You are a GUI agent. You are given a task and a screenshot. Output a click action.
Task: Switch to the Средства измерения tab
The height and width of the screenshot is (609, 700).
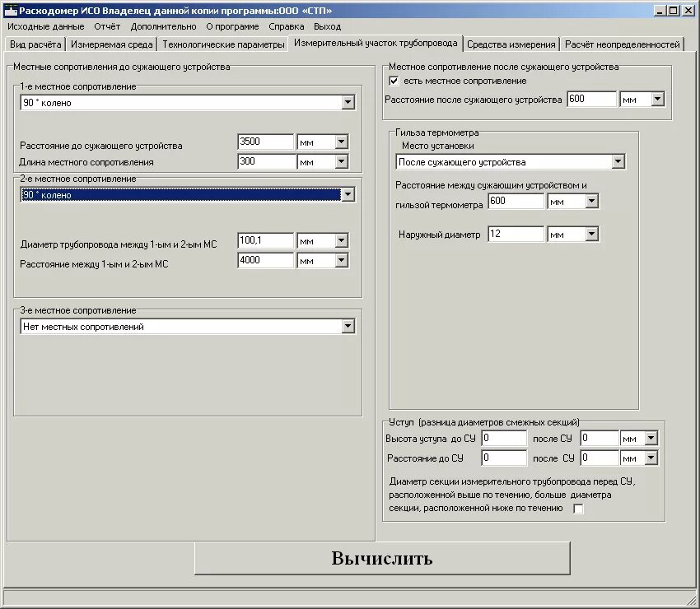coord(511,44)
